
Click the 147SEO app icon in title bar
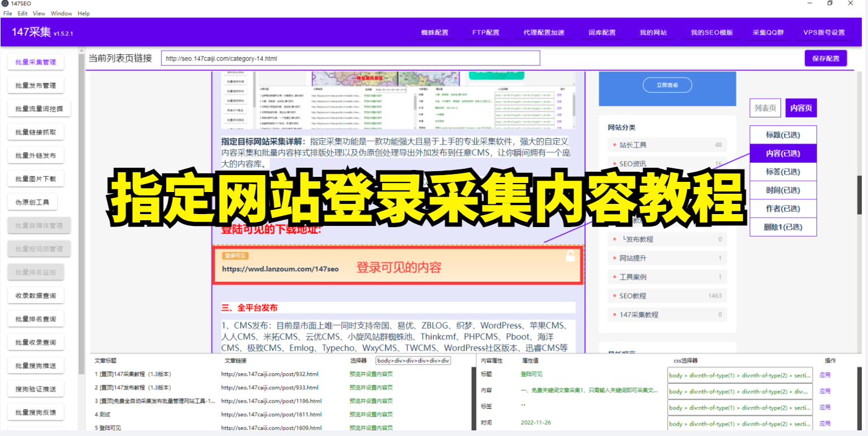tap(5, 3)
